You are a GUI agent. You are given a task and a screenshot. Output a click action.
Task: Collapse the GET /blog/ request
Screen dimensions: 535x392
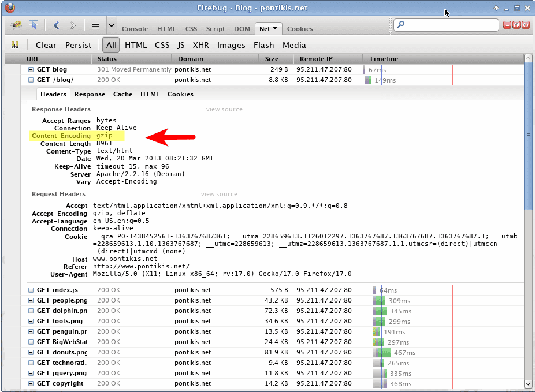(31, 80)
